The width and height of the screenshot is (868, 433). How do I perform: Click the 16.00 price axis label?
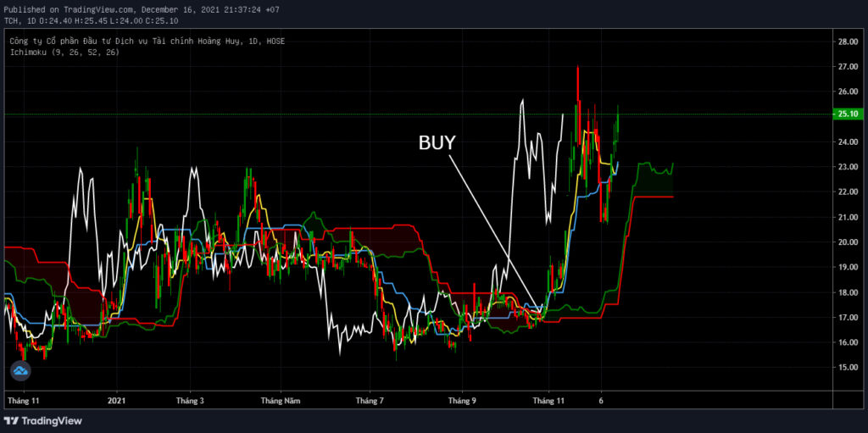pyautogui.click(x=847, y=342)
